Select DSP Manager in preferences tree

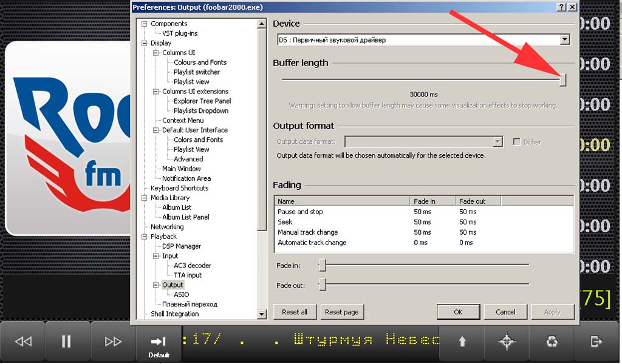pos(181,246)
